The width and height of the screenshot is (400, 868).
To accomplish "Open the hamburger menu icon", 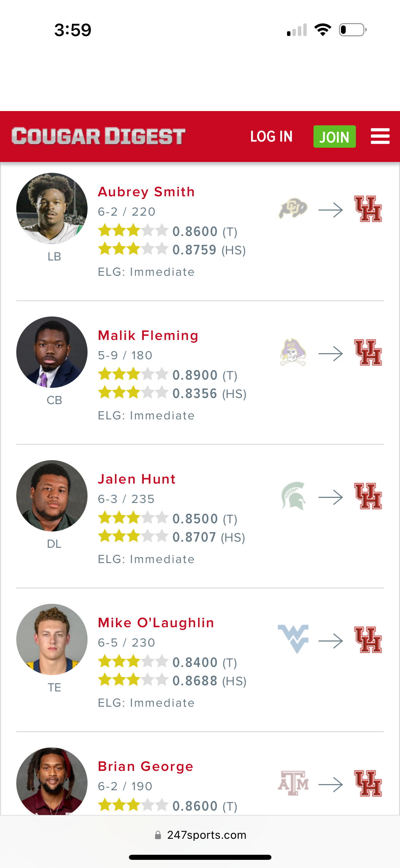I will [380, 136].
